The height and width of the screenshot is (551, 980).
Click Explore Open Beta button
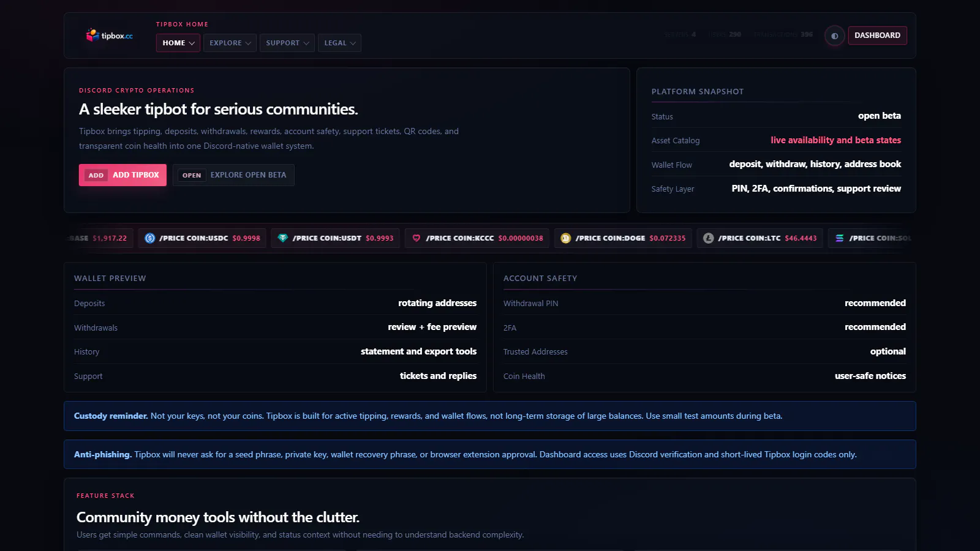point(233,175)
